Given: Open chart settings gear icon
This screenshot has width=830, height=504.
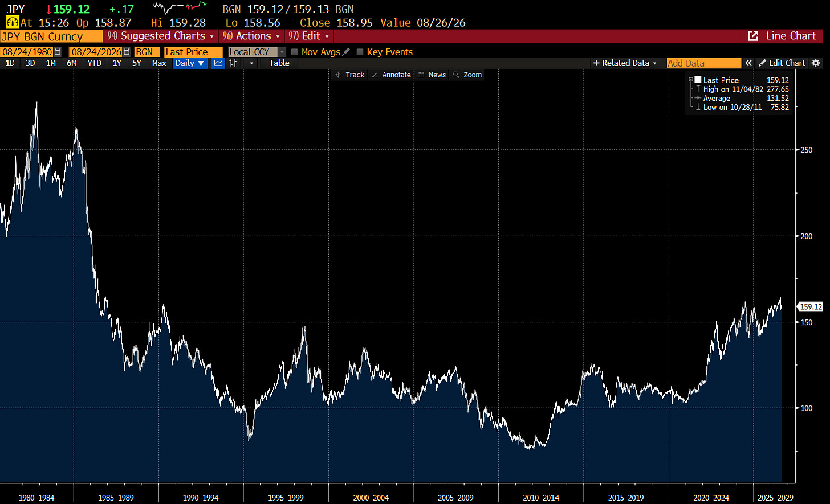Looking at the screenshot, I should point(816,63).
